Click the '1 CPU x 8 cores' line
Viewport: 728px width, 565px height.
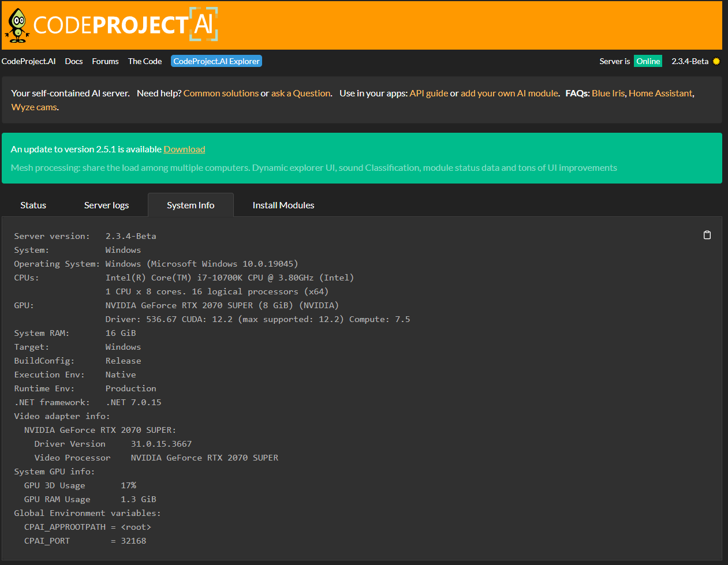(x=216, y=291)
